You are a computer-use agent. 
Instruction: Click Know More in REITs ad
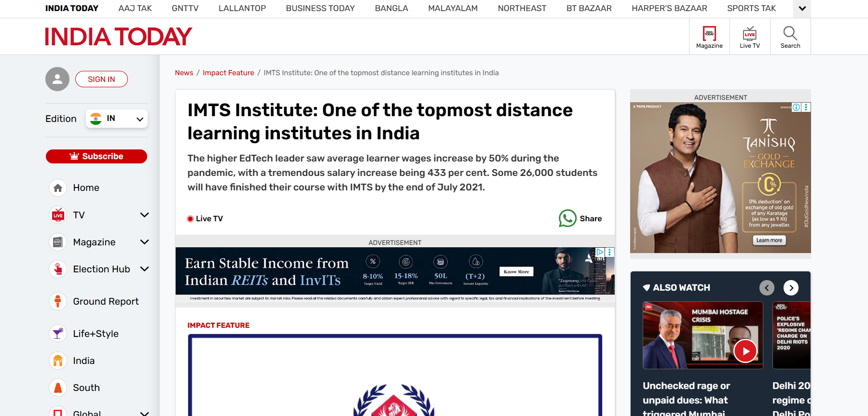(516, 271)
